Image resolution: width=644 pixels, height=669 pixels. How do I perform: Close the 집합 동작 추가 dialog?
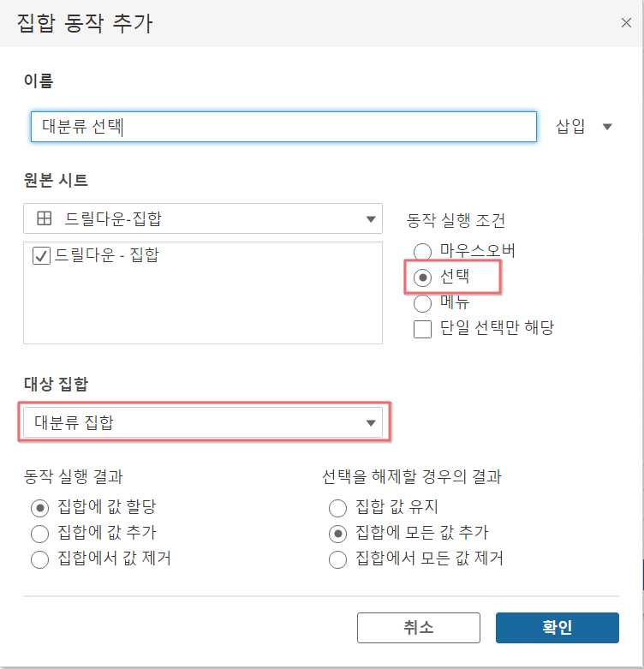tap(626, 22)
